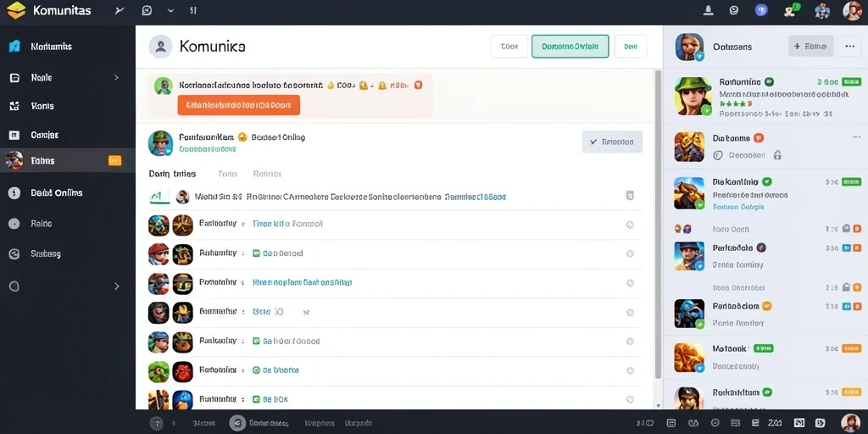Click the orange banner action button
This screenshot has height=434, width=868.
point(238,104)
